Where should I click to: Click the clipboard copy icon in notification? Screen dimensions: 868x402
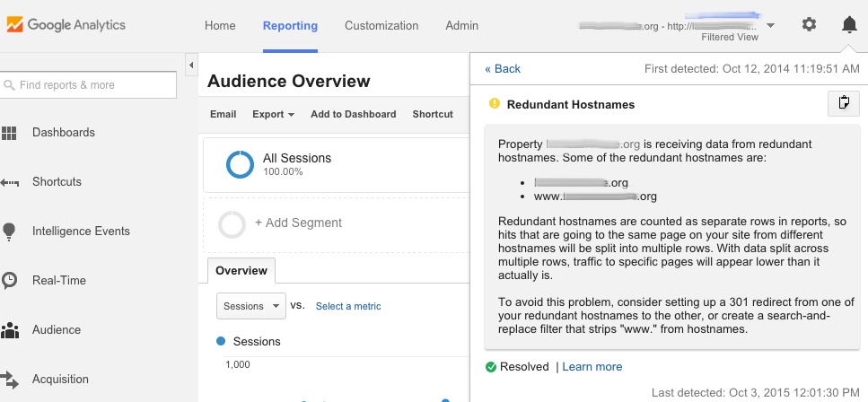click(x=843, y=104)
